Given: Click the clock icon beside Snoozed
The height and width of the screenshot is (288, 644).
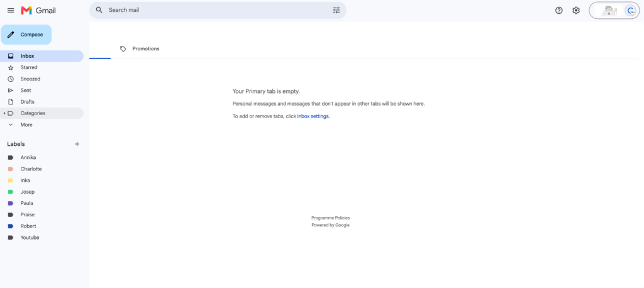Looking at the screenshot, I should click(x=11, y=79).
